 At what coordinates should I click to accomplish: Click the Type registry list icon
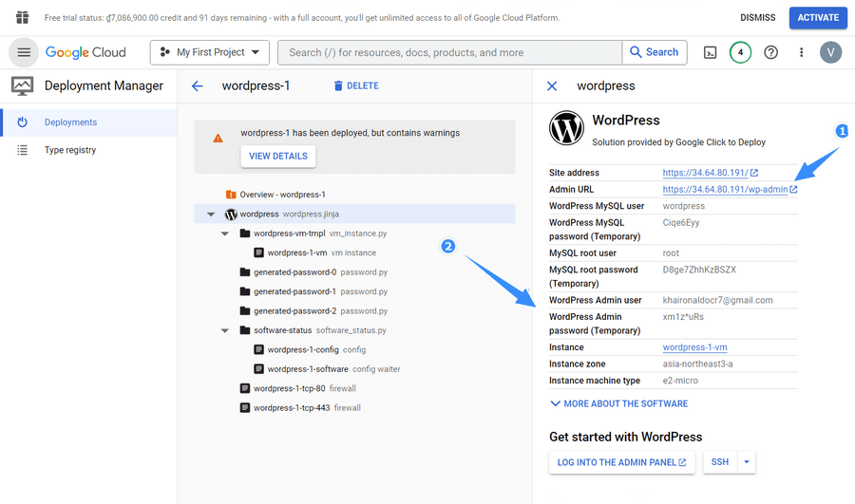tap(23, 150)
